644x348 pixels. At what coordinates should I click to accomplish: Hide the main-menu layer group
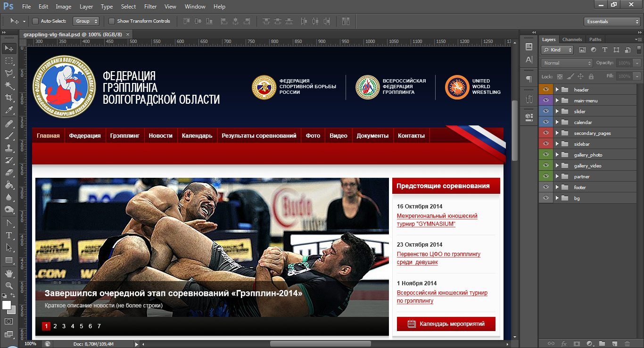[x=546, y=100]
